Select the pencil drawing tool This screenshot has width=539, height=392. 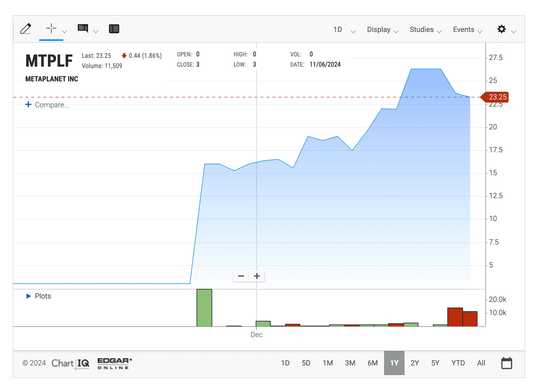coord(26,29)
